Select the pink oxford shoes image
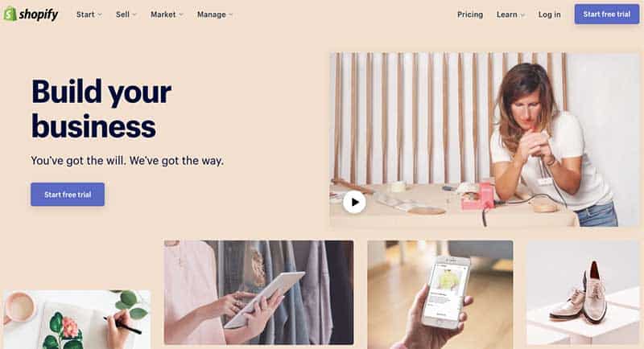Viewport: 644px width, 349px height. [x=583, y=293]
